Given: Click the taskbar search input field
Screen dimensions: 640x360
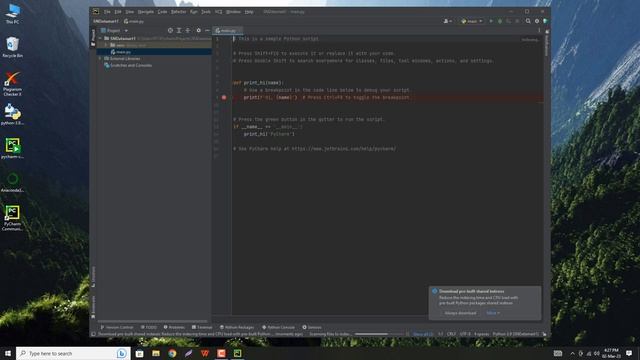Looking at the screenshot, I should pyautogui.click(x=73, y=353).
